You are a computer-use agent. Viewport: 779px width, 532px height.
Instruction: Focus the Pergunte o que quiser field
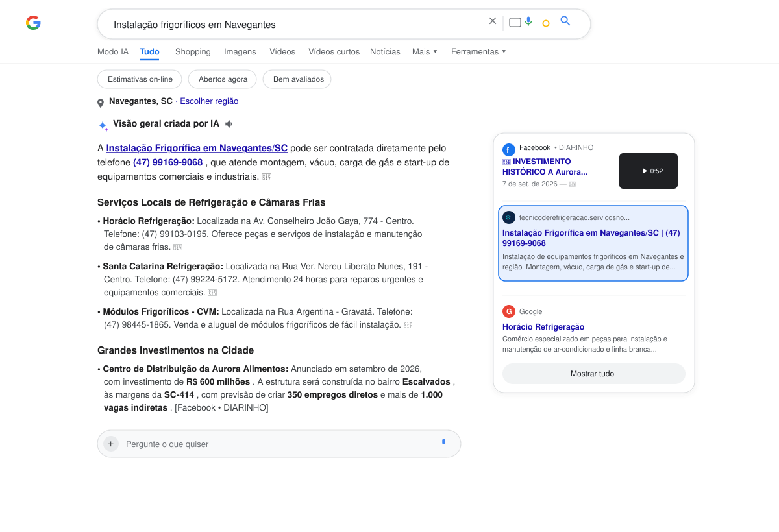click(279, 444)
